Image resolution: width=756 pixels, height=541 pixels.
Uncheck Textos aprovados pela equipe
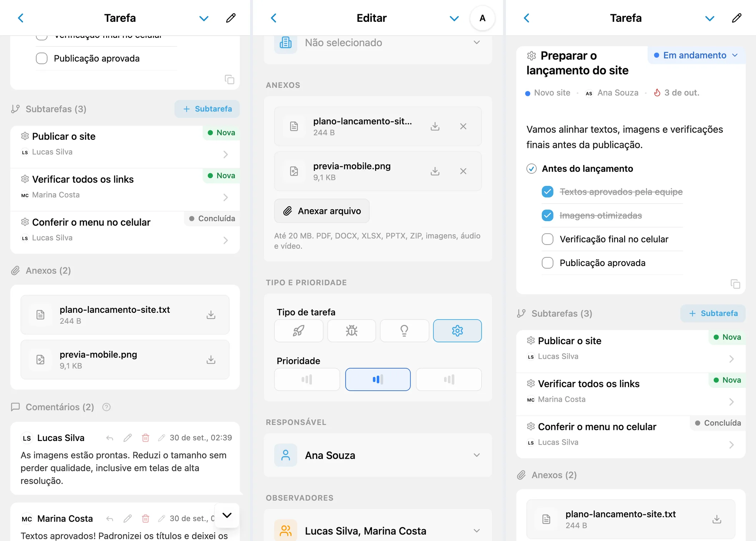pos(547,192)
